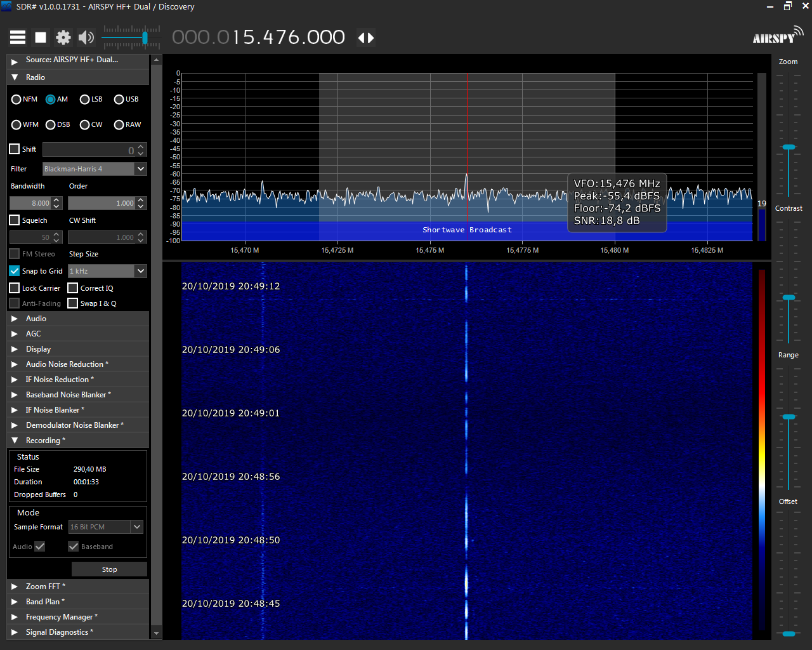812x650 pixels.
Task: Open the hamburger main menu
Action: (x=18, y=37)
